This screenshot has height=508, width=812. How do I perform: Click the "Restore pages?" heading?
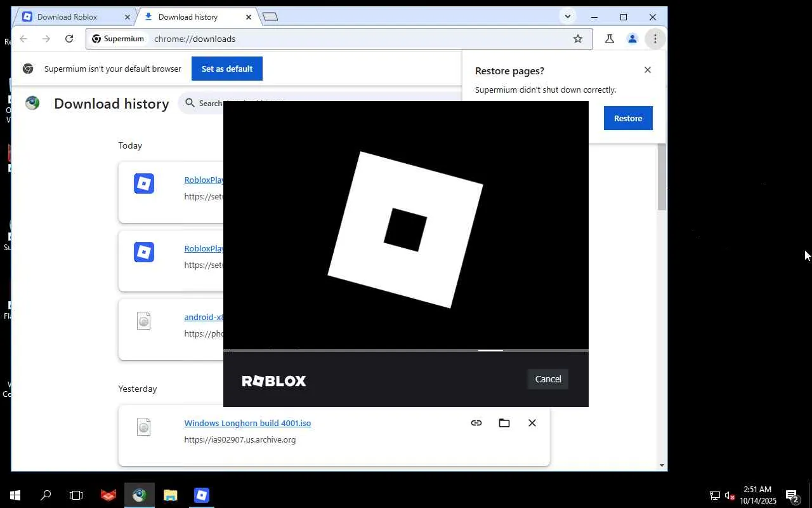tap(509, 71)
